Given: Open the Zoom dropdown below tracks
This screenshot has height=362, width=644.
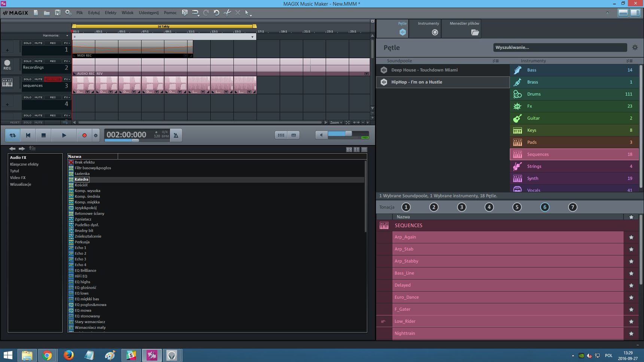Looking at the screenshot, I should [x=336, y=123].
